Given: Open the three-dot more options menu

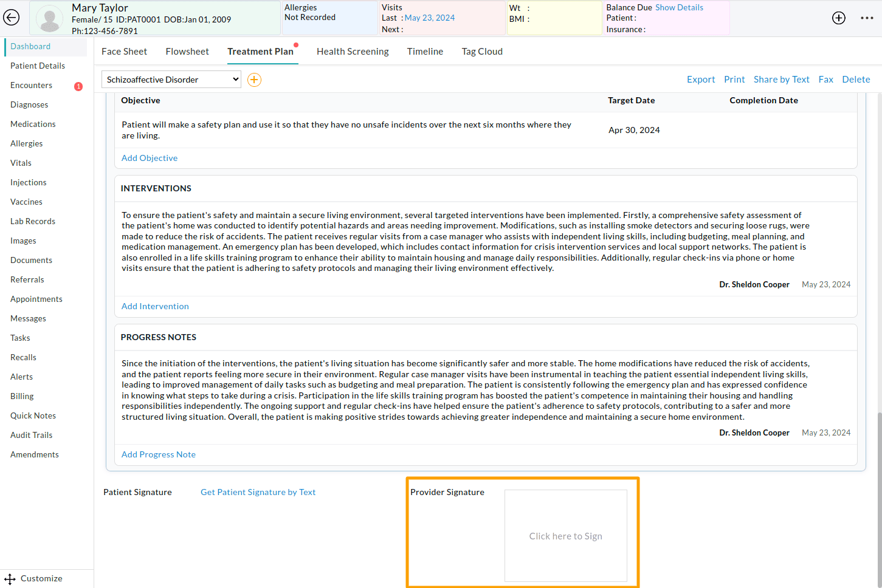Looking at the screenshot, I should point(867,18).
